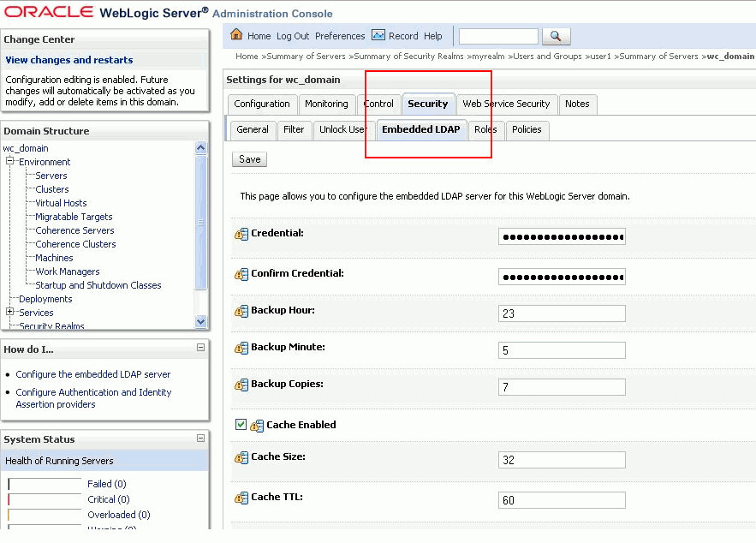Click the Credential password field

tap(562, 236)
